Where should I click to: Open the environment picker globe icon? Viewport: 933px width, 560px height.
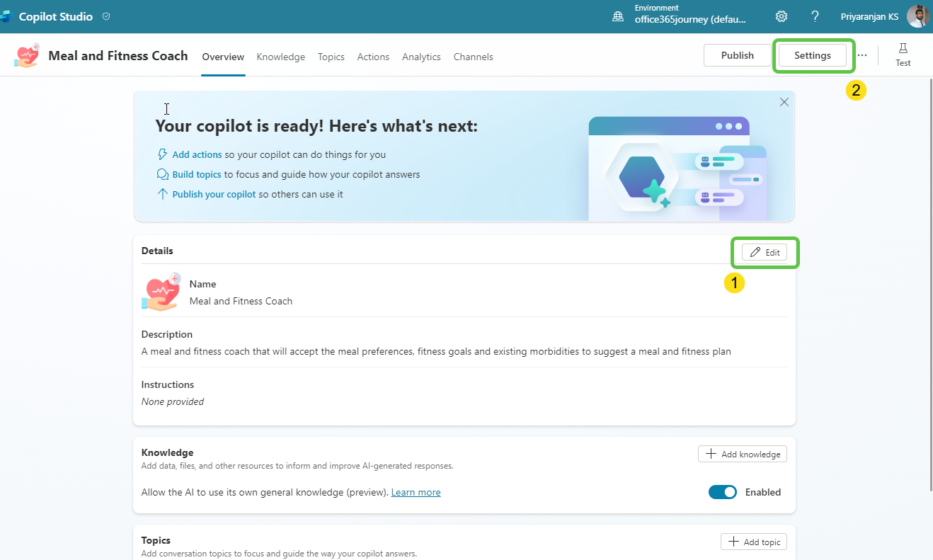(x=618, y=16)
